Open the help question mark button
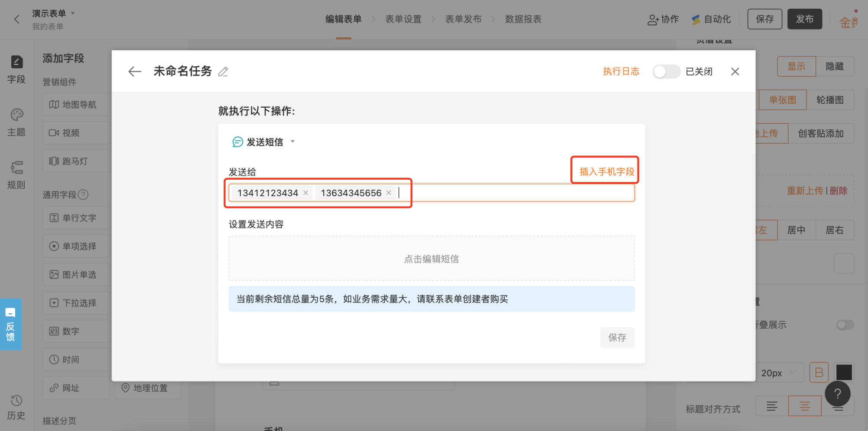This screenshot has height=431, width=868. point(838,394)
